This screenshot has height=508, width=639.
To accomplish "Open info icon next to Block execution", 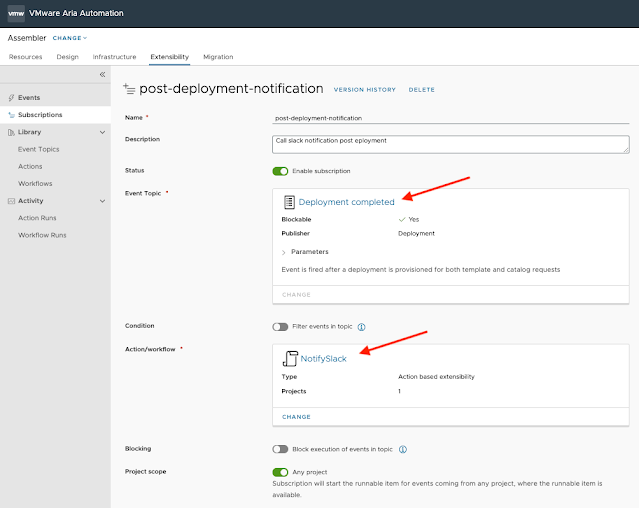I will pos(403,449).
